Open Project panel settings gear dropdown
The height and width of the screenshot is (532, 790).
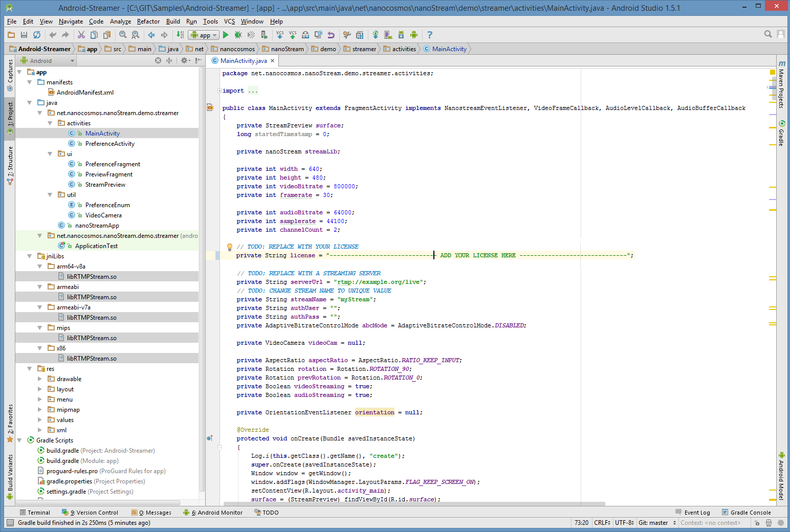(x=186, y=60)
